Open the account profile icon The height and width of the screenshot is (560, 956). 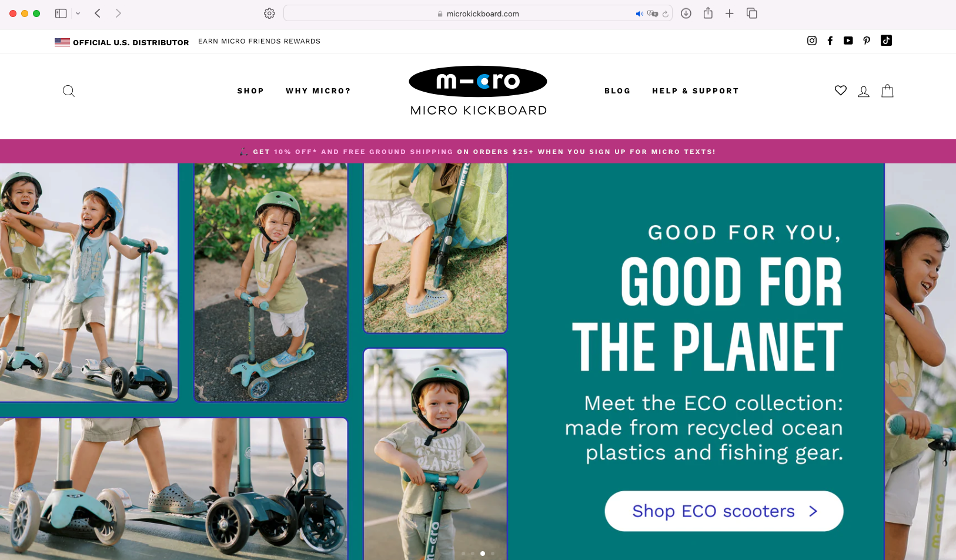(x=864, y=92)
